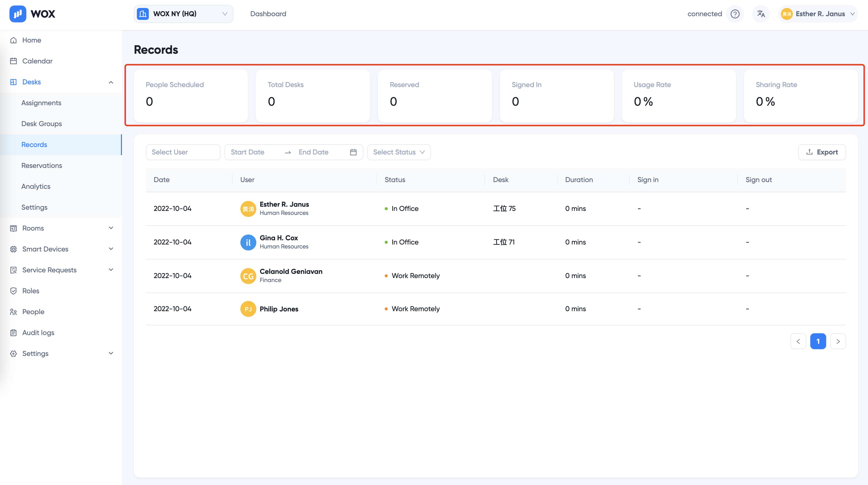The height and width of the screenshot is (485, 868).
Task: Expand the Rooms section chevron
Action: pos(111,228)
